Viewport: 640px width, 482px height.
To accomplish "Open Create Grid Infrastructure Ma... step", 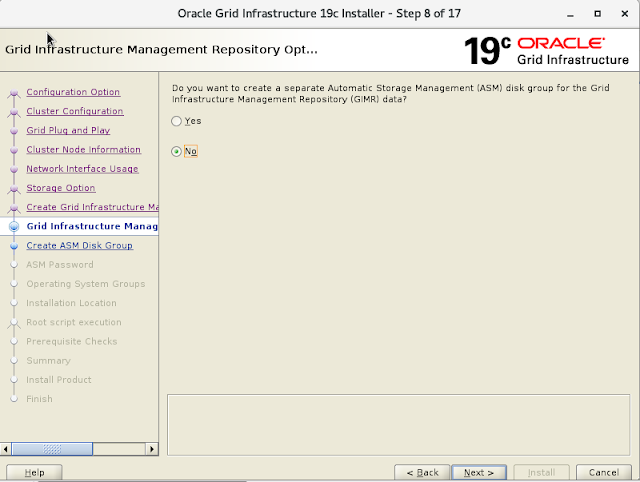I will tap(92, 207).
